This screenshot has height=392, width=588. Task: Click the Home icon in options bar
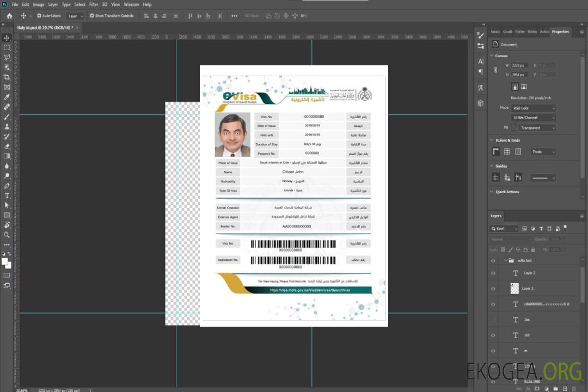(9, 16)
